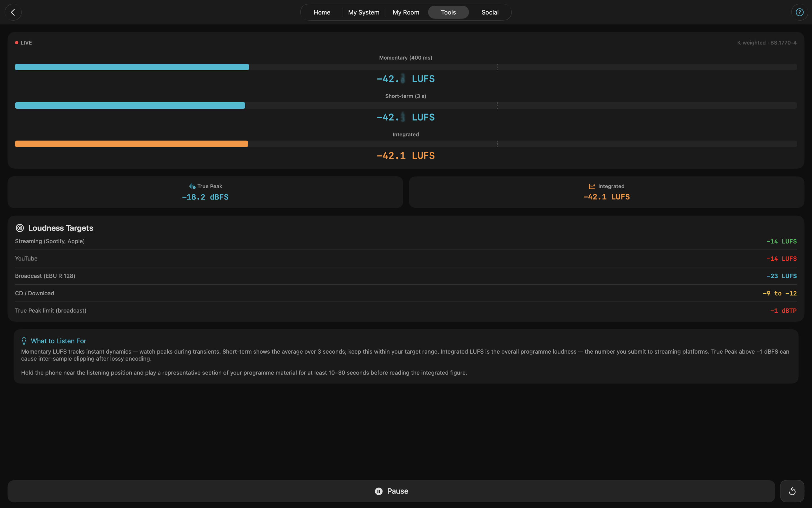
Task: Select the CD / Download row
Action: click(406, 293)
